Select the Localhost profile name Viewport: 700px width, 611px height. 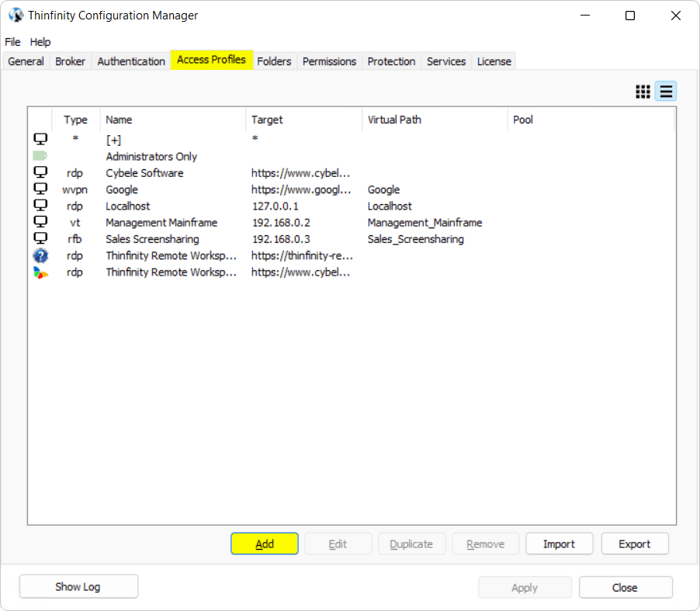click(x=128, y=206)
